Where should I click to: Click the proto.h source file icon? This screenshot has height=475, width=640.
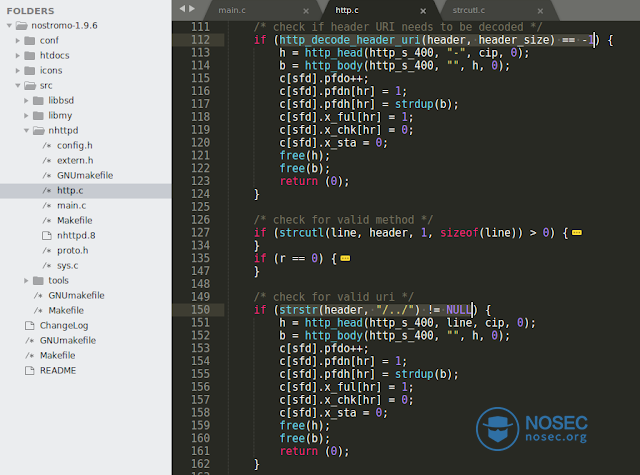click(x=47, y=251)
